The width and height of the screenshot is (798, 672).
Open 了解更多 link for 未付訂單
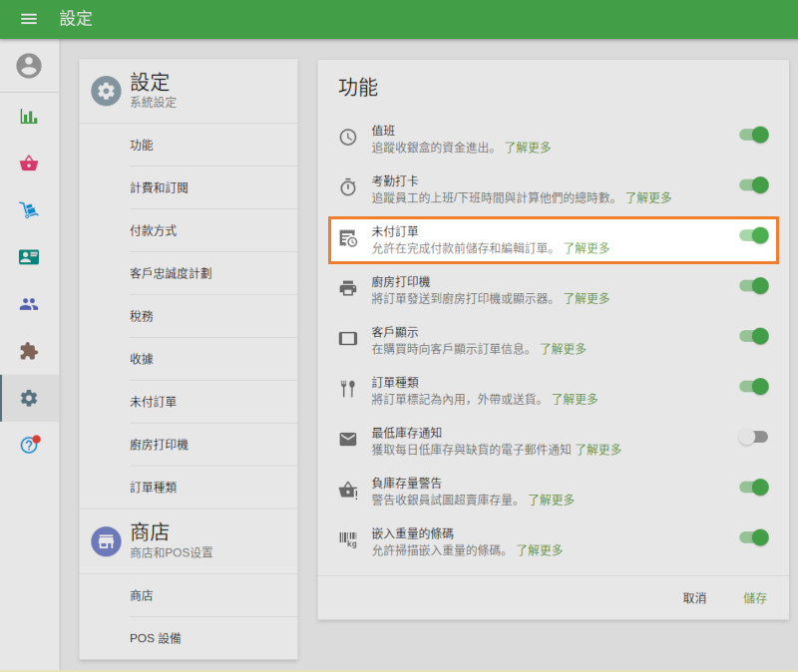coord(589,251)
